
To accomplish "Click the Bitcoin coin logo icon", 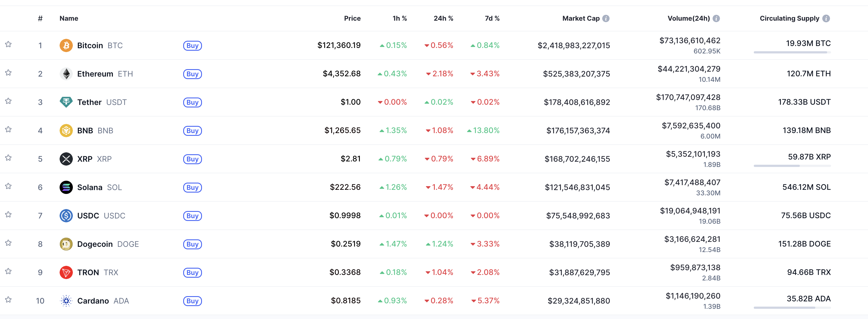I will point(66,45).
